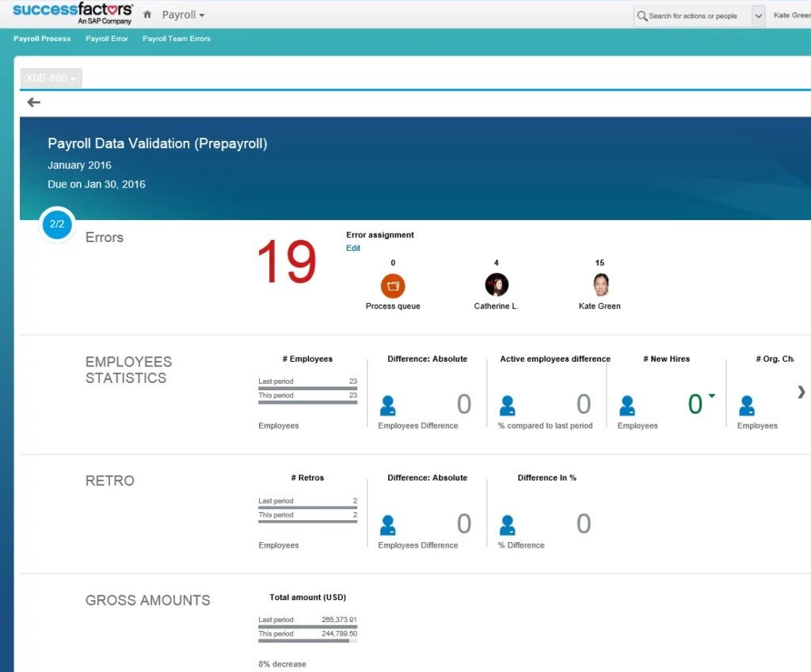811x672 pixels.
Task: Click the back arrow above the header banner
Action: tap(33, 102)
